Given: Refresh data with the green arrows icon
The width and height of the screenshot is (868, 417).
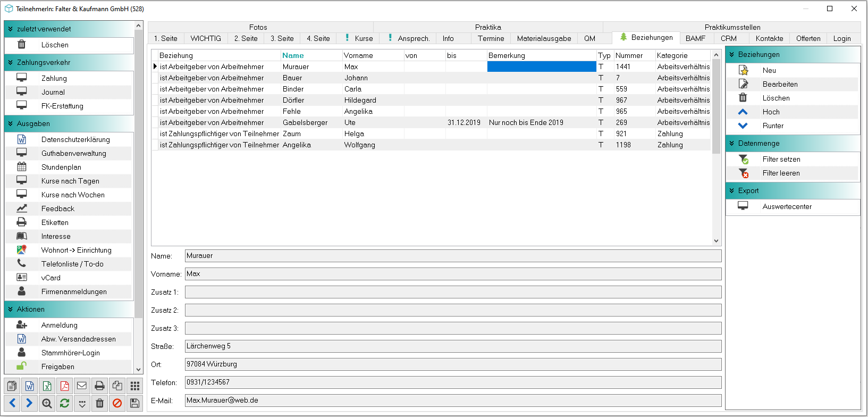Looking at the screenshot, I should click(65, 403).
